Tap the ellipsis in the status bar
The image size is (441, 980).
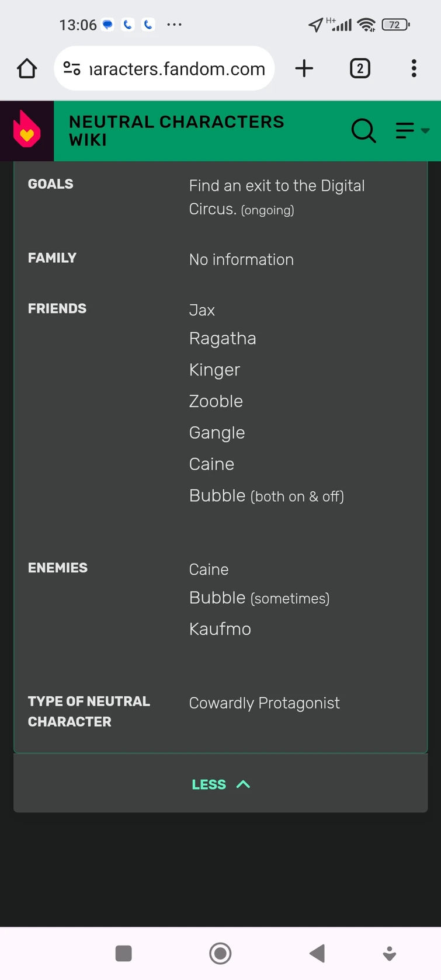click(173, 25)
